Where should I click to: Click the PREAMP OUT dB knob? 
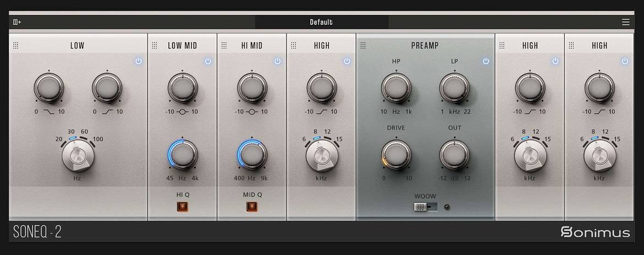click(454, 154)
